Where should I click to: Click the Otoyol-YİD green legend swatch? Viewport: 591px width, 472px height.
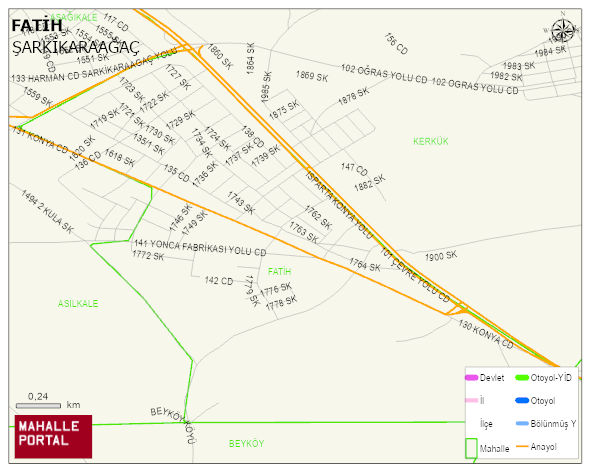(x=522, y=377)
